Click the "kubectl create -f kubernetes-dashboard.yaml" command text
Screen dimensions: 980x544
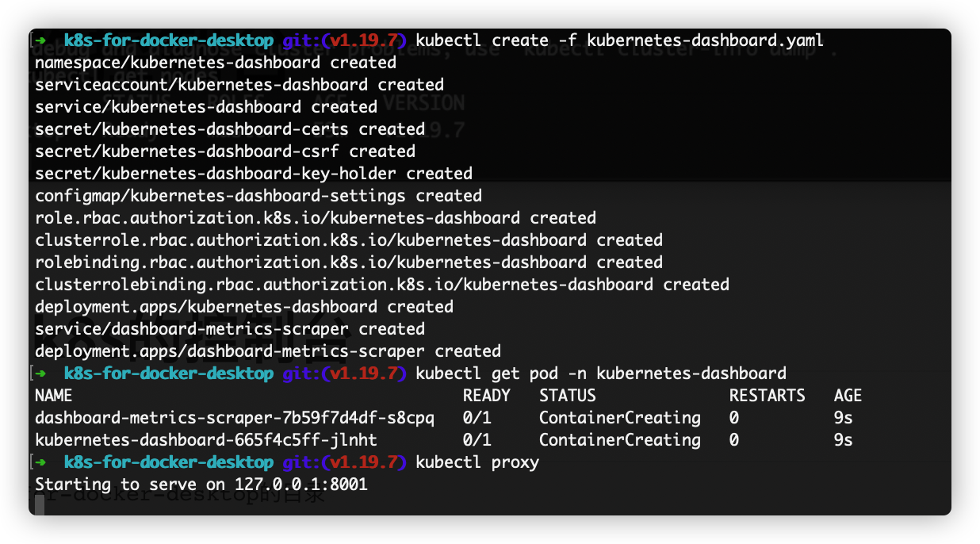619,40
